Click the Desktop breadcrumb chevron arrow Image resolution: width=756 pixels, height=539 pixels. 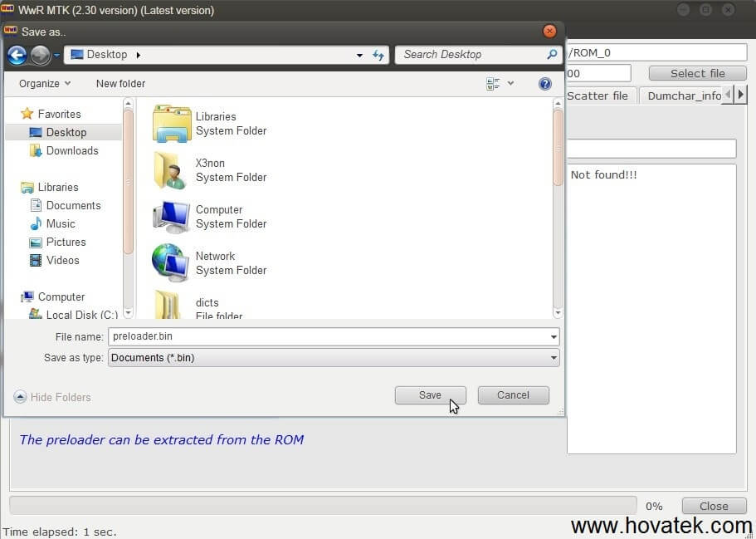(139, 55)
